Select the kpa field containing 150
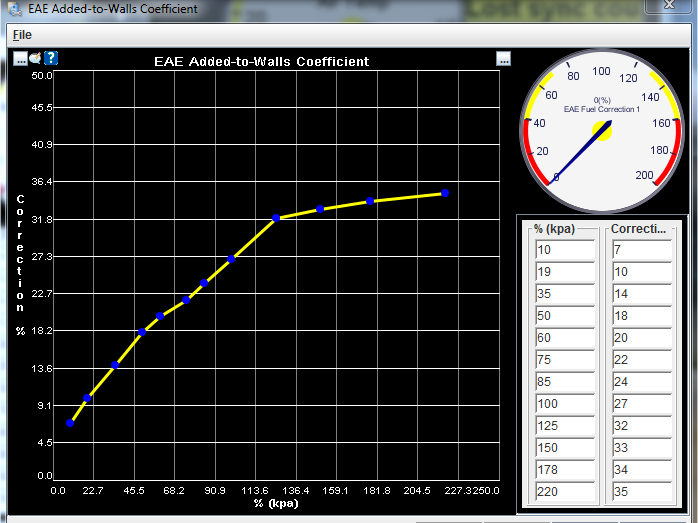This screenshot has width=698, height=523. 565,448
